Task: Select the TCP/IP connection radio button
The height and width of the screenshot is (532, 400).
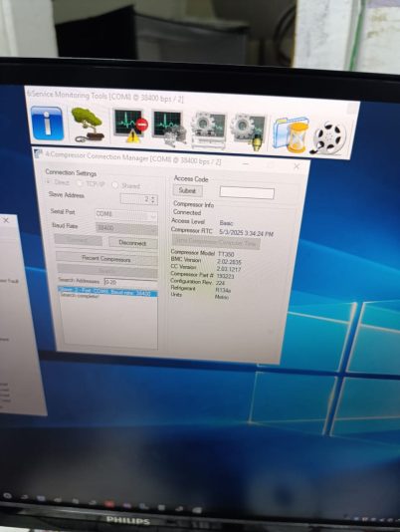Action: point(80,183)
